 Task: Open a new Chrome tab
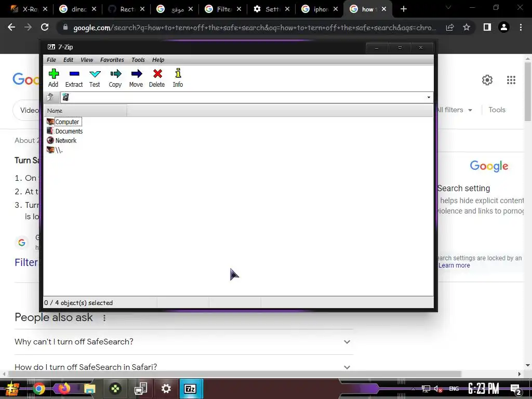(403, 9)
